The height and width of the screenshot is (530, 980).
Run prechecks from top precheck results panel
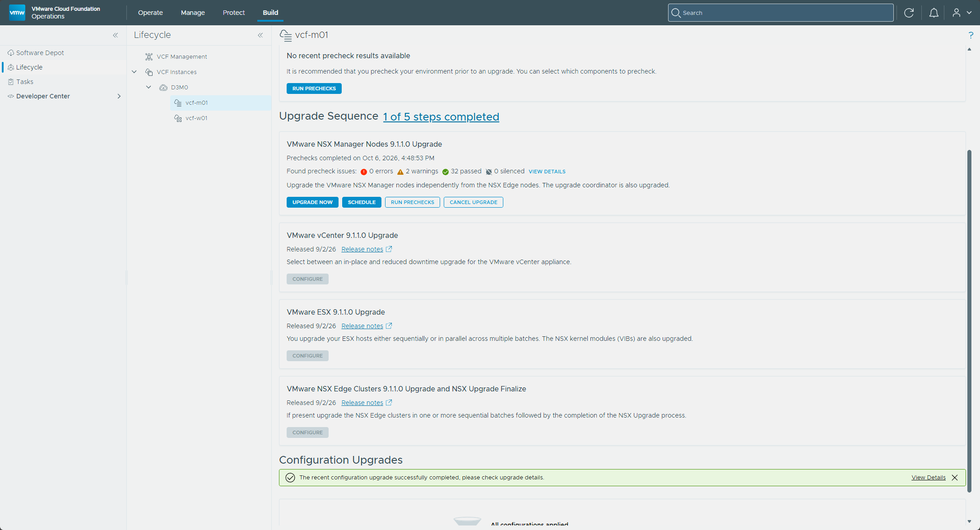click(314, 88)
